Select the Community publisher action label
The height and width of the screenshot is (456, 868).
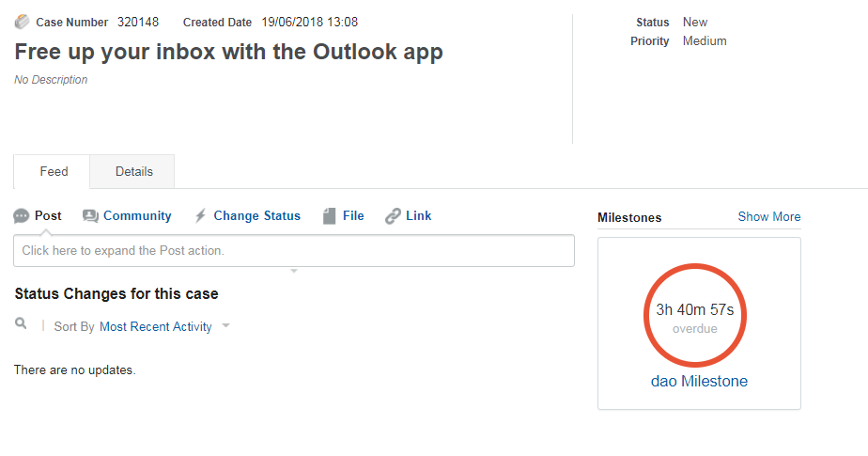click(137, 216)
